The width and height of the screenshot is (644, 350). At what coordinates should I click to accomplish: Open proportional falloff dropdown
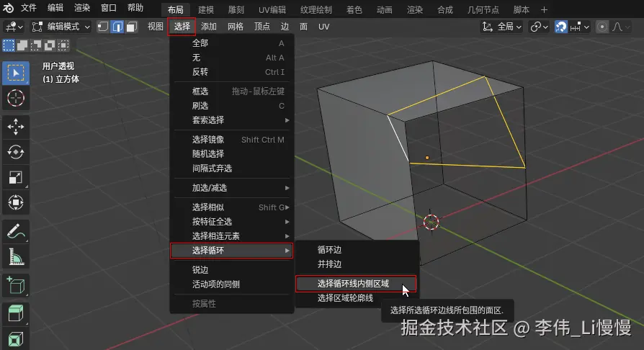point(621,27)
